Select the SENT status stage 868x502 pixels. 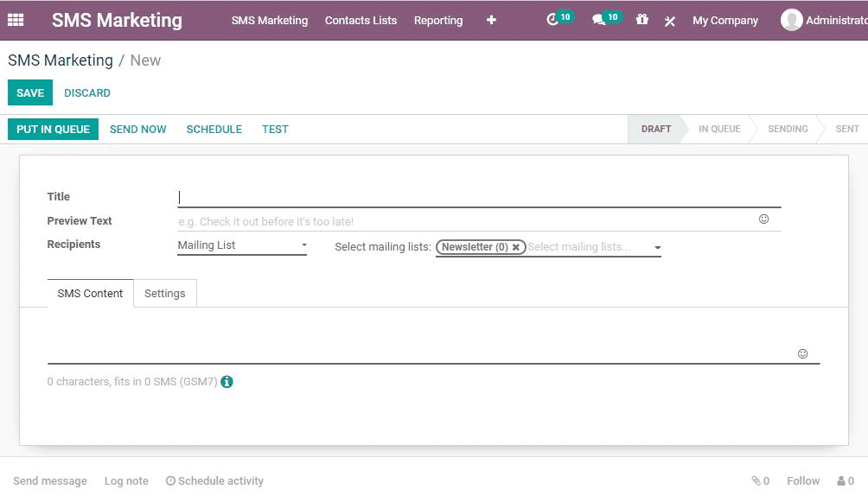pyautogui.click(x=847, y=129)
